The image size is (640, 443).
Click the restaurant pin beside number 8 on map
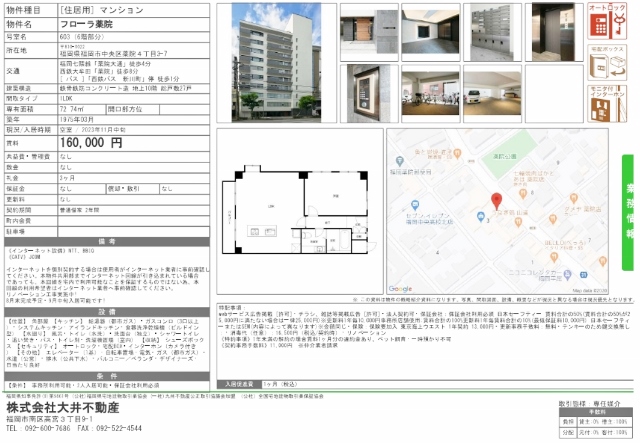pyautogui.click(x=522, y=194)
